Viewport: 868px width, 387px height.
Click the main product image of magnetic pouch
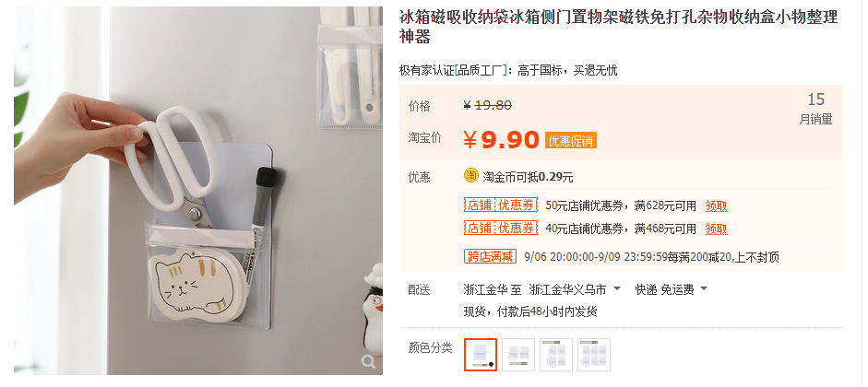(x=198, y=191)
